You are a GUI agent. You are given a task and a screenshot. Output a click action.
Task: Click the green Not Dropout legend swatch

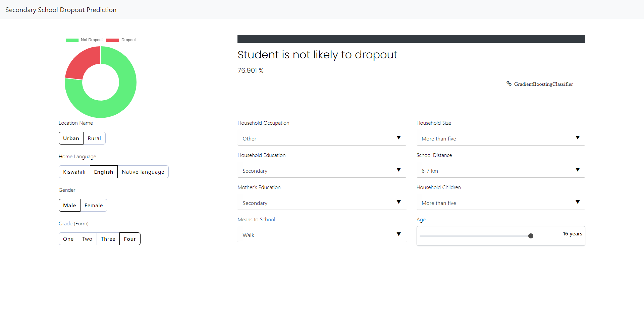point(72,40)
